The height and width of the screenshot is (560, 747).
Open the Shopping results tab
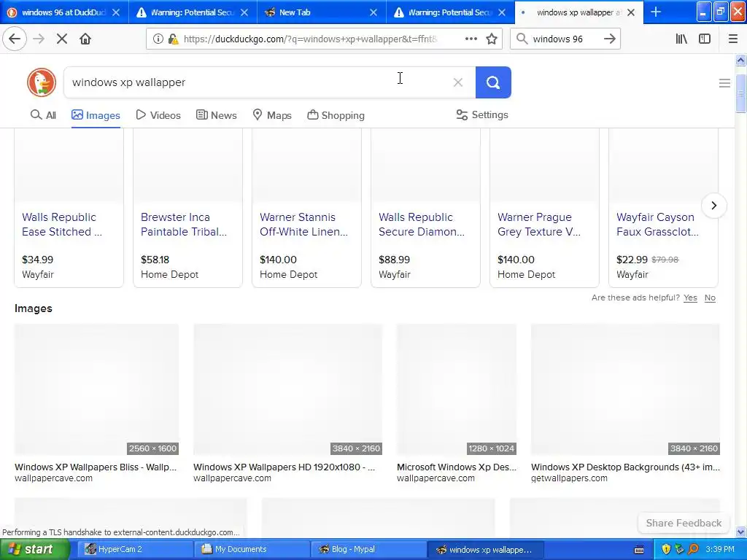pos(336,115)
